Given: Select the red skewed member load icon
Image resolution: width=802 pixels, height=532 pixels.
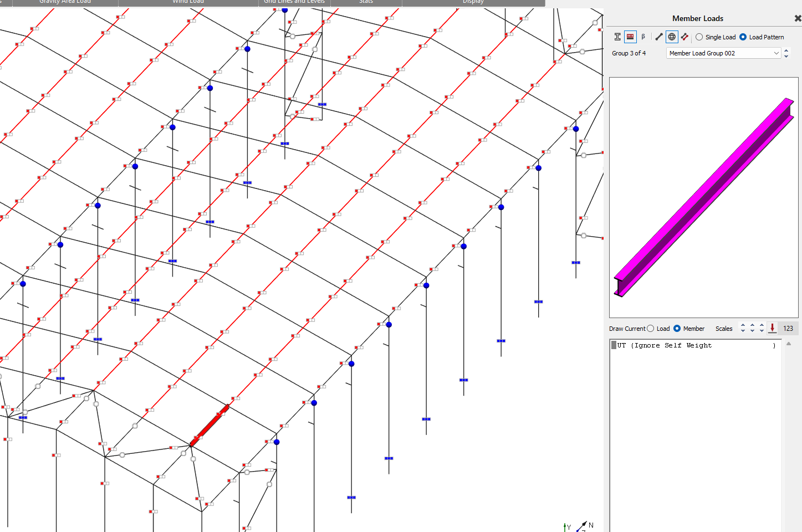Looking at the screenshot, I should (684, 37).
